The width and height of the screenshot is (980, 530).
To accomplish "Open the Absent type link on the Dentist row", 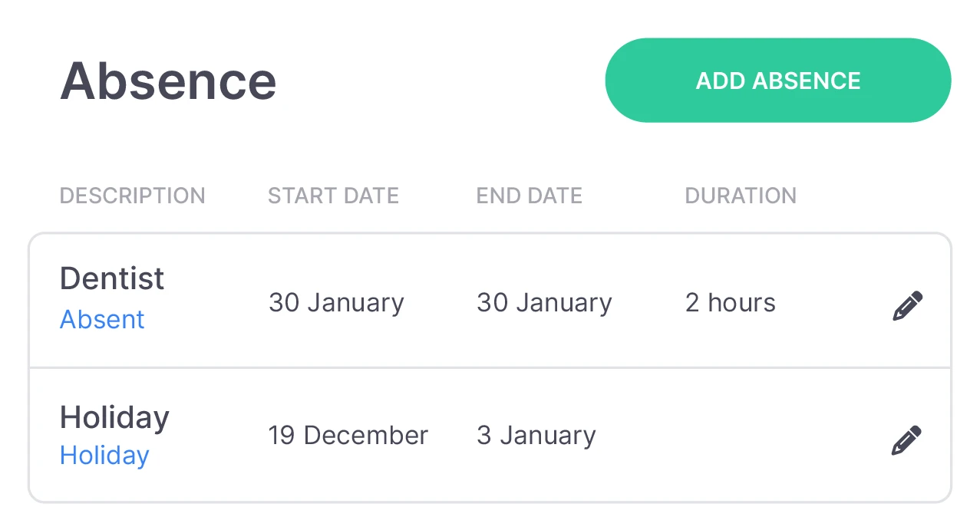I will coord(102,319).
